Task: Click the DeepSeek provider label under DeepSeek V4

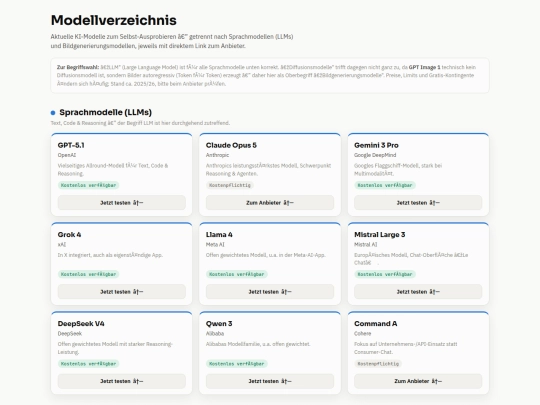Action: [x=70, y=334]
